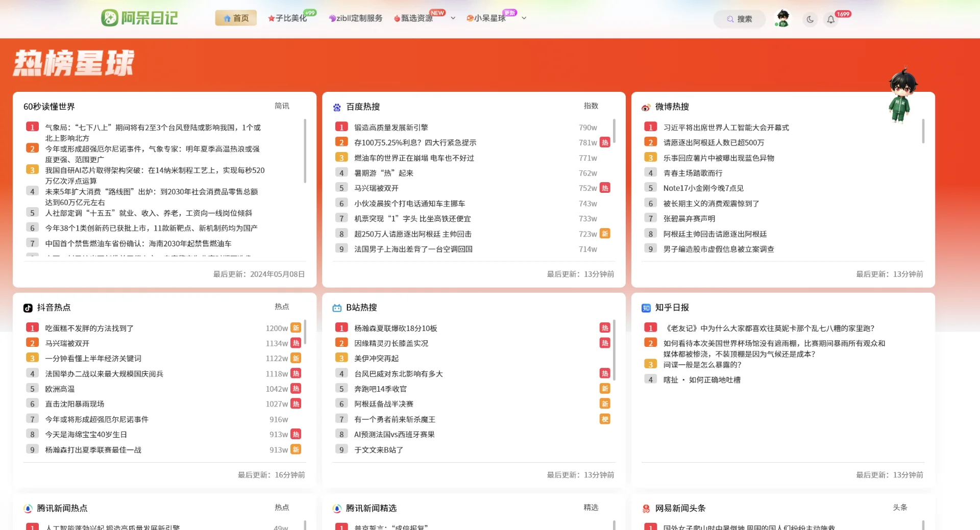980x530 pixels.
Task: Open 张碧晨弃赛声明 in 微博热搜
Action: click(x=689, y=219)
